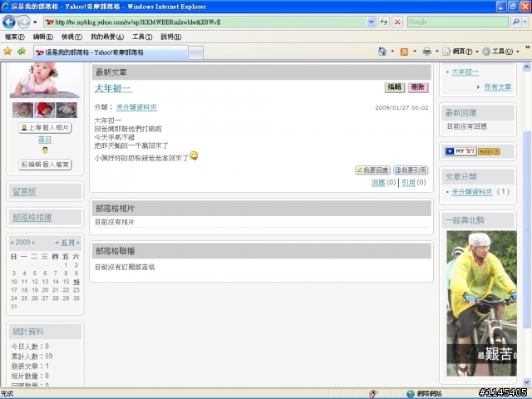Viewport: 532px width, 399px height.
Task: Click the third small sleeping baby thumbnail
Action: (x=66, y=111)
